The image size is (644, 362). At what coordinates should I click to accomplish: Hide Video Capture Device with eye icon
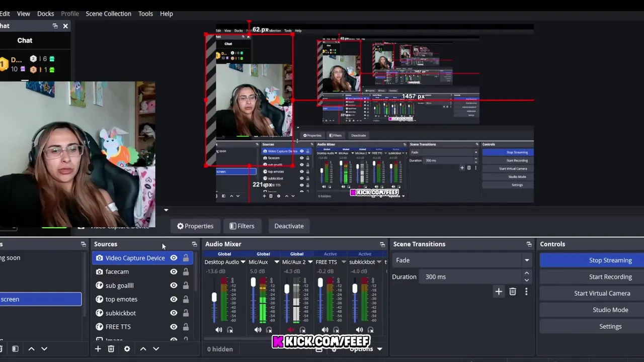[x=174, y=258]
